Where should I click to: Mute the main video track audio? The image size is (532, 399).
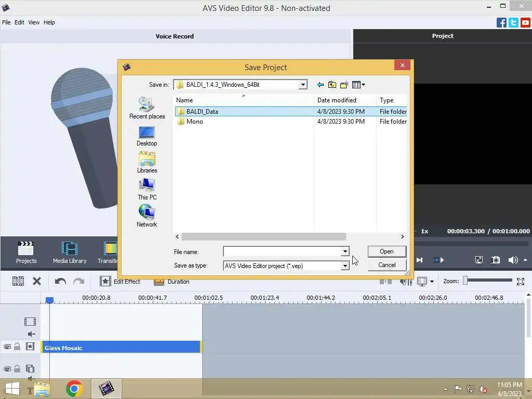31,334
